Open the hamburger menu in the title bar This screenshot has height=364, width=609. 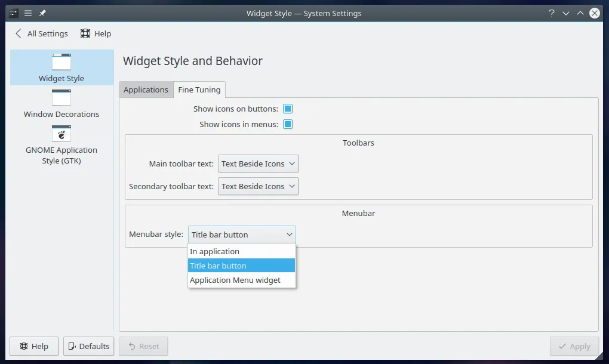point(27,13)
